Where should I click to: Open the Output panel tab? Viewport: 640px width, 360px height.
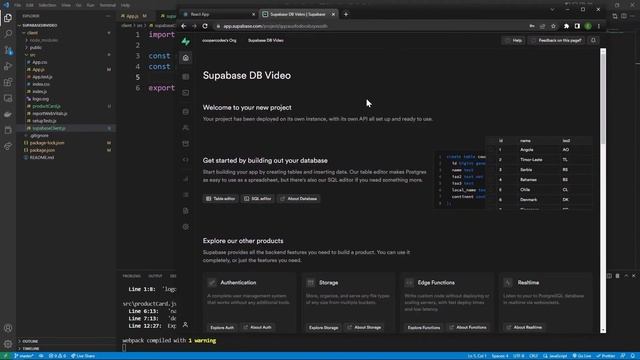pyautogui.click(x=155, y=276)
